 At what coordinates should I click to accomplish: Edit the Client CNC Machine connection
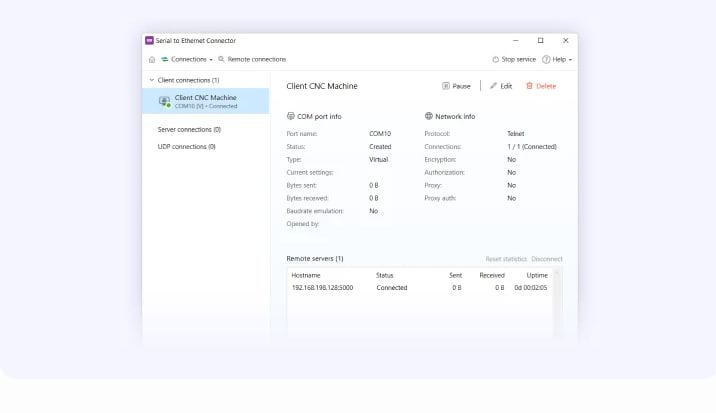pyautogui.click(x=501, y=86)
